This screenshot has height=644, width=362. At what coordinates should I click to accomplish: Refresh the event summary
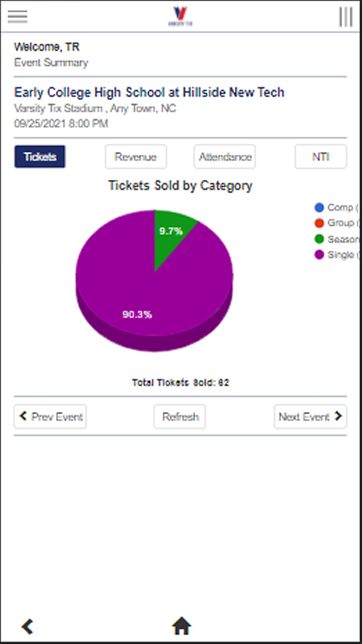click(180, 417)
